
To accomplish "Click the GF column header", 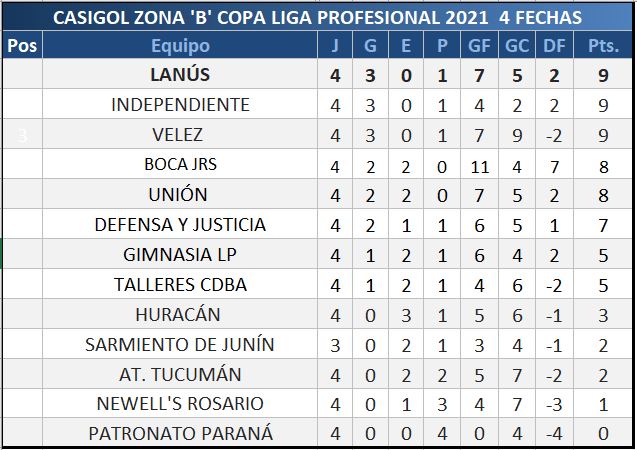I will point(479,46).
